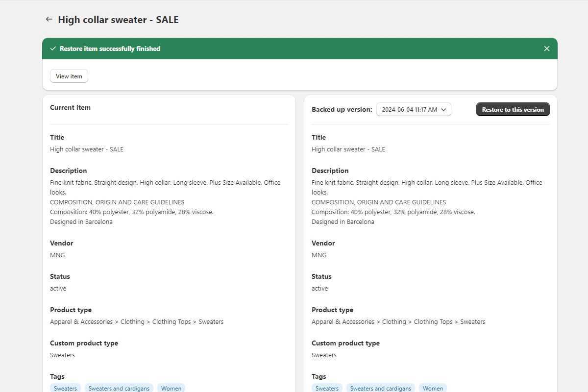The height and width of the screenshot is (392, 588).
Task: Click the Custom product type value Sweaters in Current item
Action: (62, 355)
